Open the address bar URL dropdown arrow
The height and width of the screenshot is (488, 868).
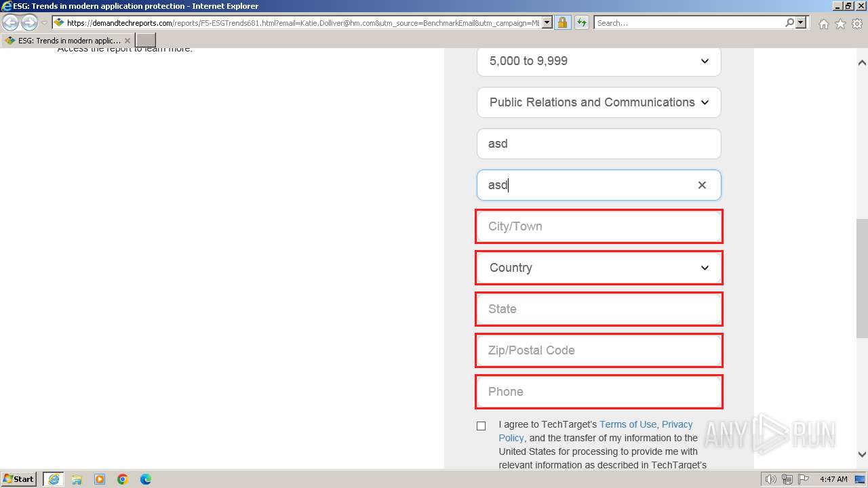pyautogui.click(x=547, y=22)
